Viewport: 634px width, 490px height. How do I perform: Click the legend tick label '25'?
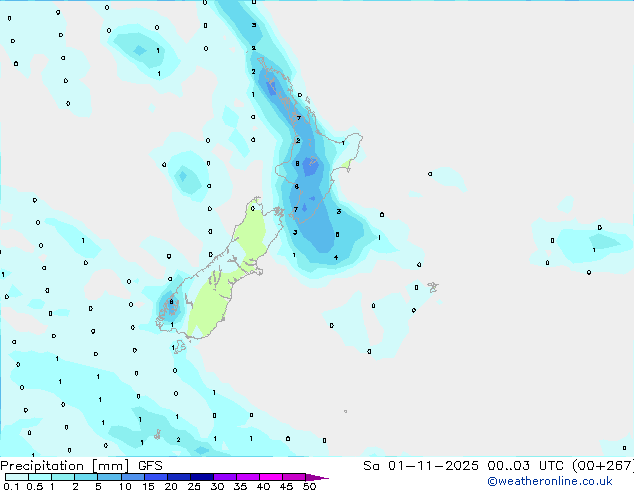click(x=194, y=486)
